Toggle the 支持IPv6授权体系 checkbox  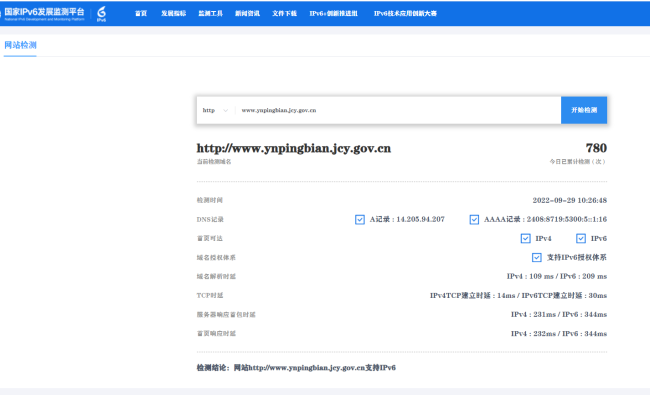tap(537, 257)
